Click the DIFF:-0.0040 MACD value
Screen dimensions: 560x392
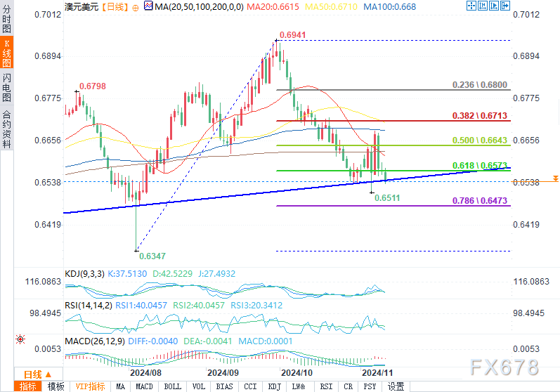click(x=153, y=341)
